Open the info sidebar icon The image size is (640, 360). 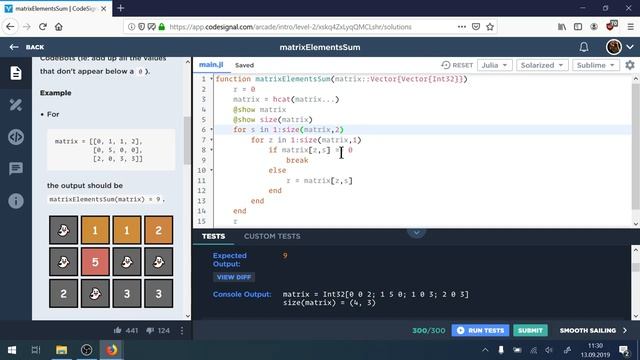pos(16,201)
